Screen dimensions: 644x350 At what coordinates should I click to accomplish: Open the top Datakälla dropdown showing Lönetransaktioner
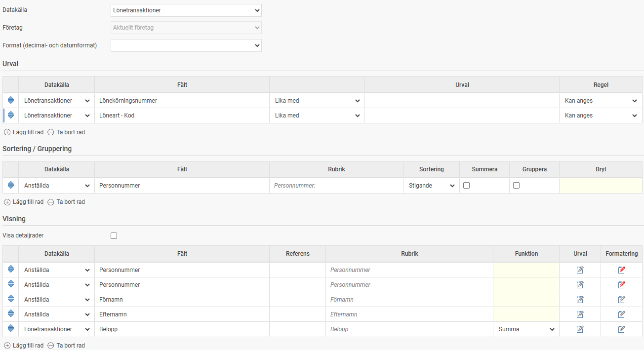coord(186,10)
